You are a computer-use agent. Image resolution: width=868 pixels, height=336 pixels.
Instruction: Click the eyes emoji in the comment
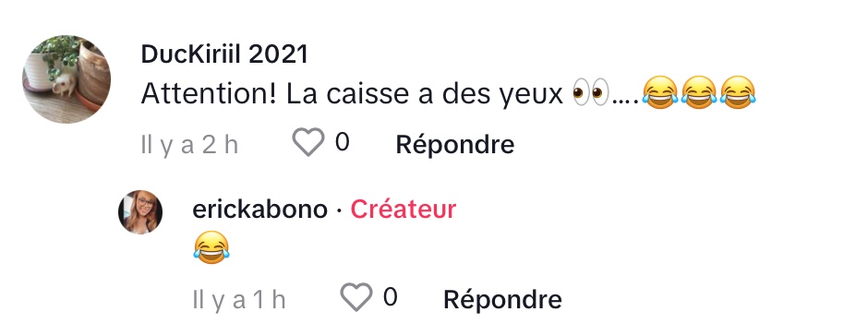pos(590,92)
